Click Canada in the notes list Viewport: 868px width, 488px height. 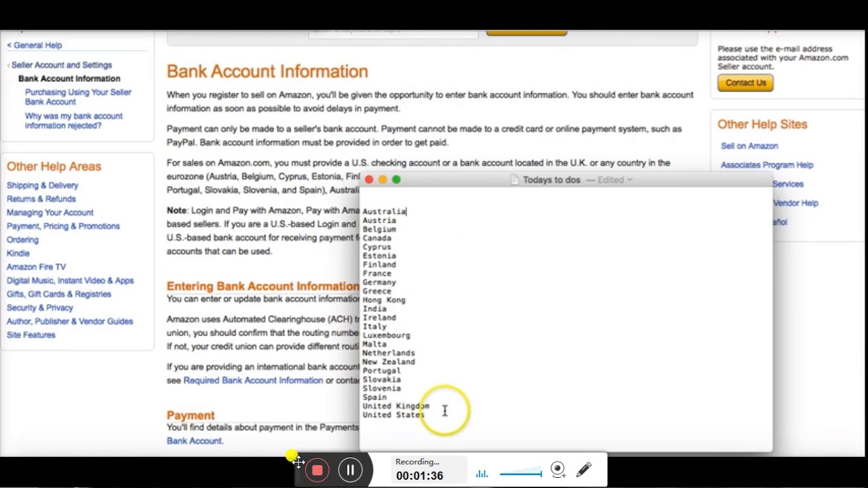point(376,238)
